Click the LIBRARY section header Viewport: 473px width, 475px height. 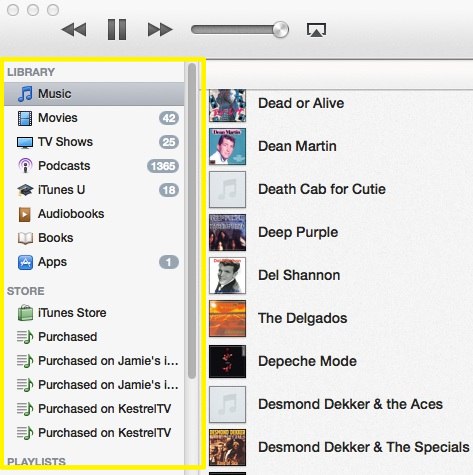tap(31, 72)
